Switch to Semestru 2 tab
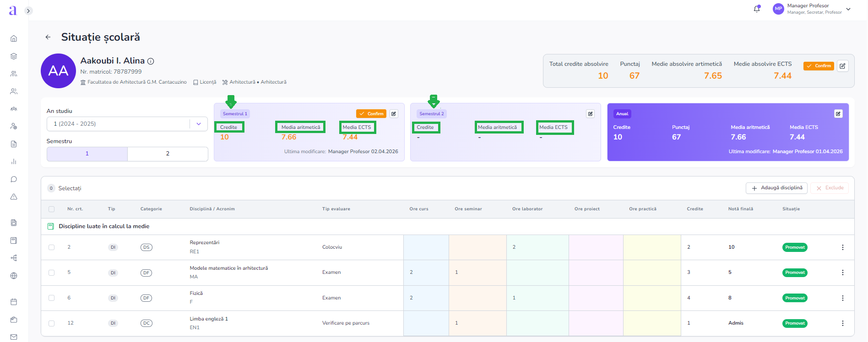The height and width of the screenshot is (342, 868). pos(168,154)
